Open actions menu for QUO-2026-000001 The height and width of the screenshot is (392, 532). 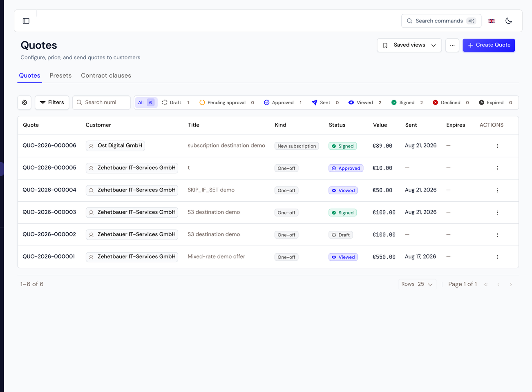pyautogui.click(x=497, y=257)
